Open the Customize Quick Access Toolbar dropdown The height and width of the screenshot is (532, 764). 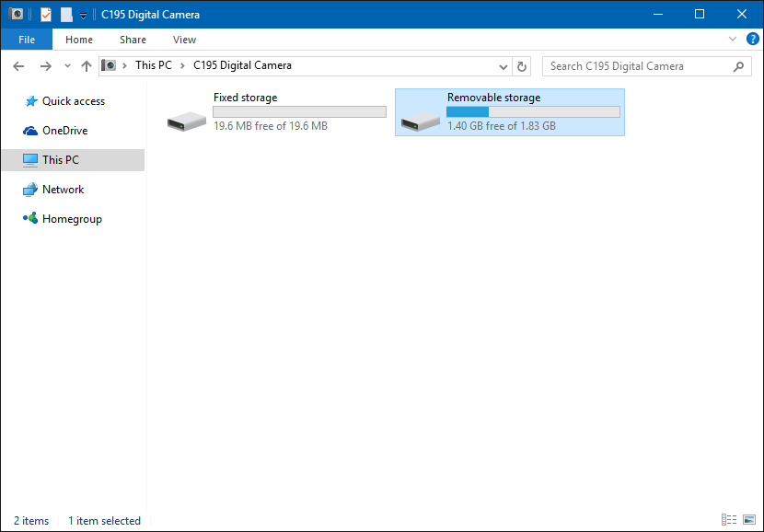(84, 16)
